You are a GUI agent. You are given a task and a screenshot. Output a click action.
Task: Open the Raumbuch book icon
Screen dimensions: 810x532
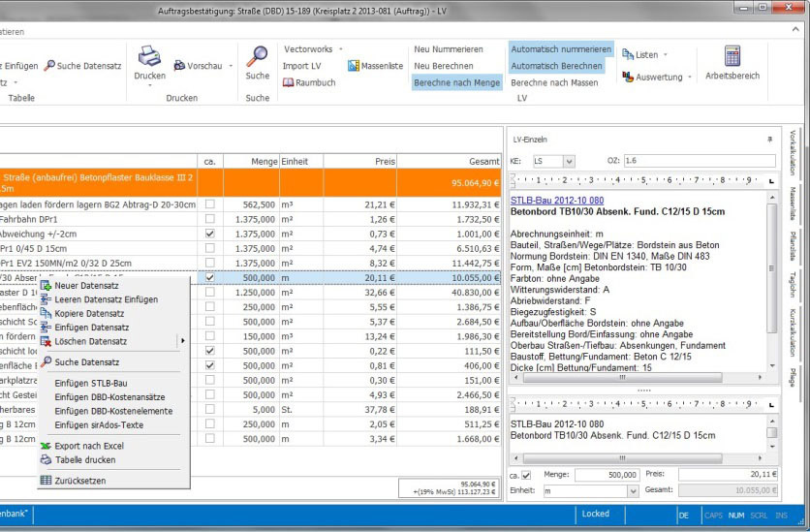[x=289, y=82]
